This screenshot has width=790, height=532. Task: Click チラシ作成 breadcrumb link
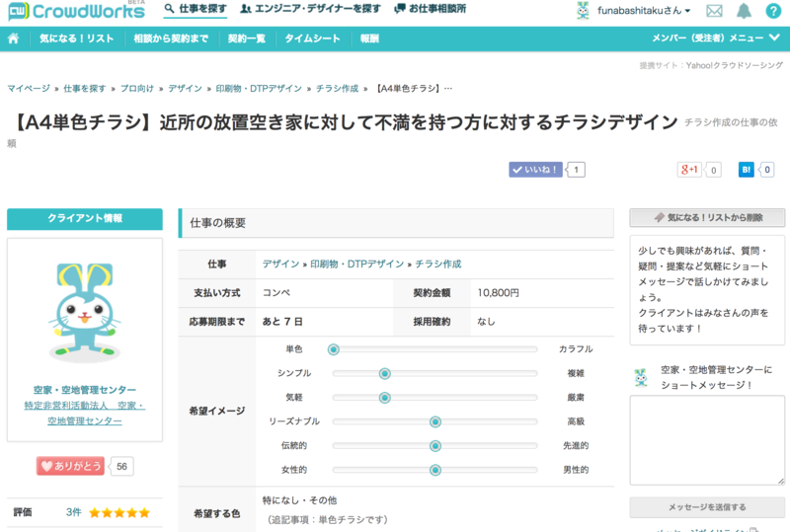(x=337, y=89)
